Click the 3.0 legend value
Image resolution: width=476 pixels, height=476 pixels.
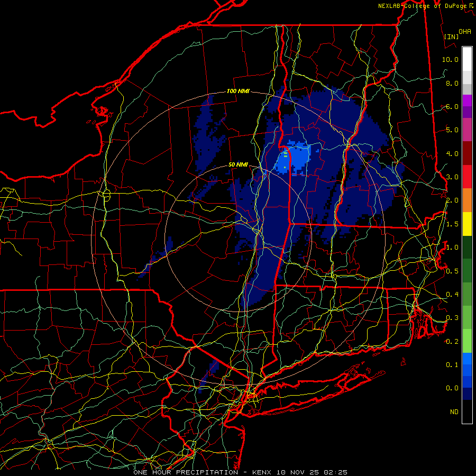[452, 177]
